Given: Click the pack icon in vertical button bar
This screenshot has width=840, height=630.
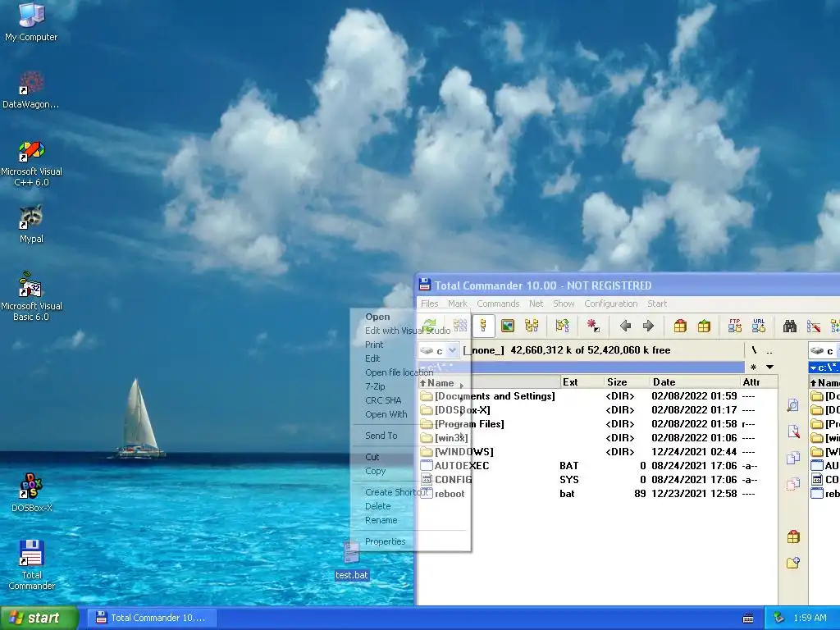Looking at the screenshot, I should tap(793, 536).
